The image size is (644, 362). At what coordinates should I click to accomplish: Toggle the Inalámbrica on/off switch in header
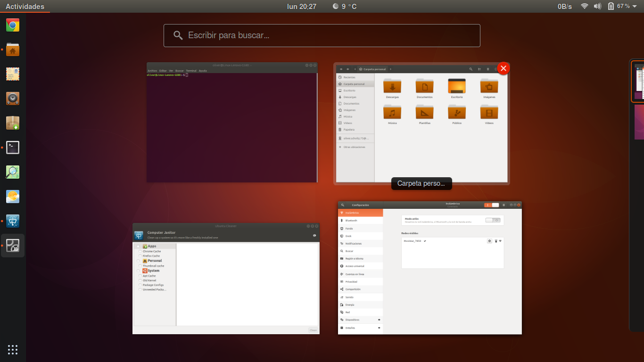click(x=491, y=205)
